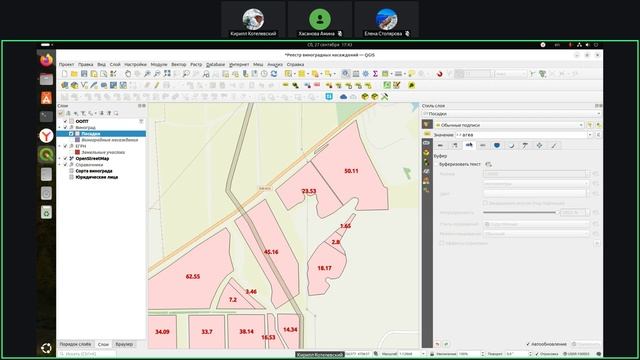Expand the OpenStreetMap layer node
Viewport: 640px width, 360px height.
point(60,158)
